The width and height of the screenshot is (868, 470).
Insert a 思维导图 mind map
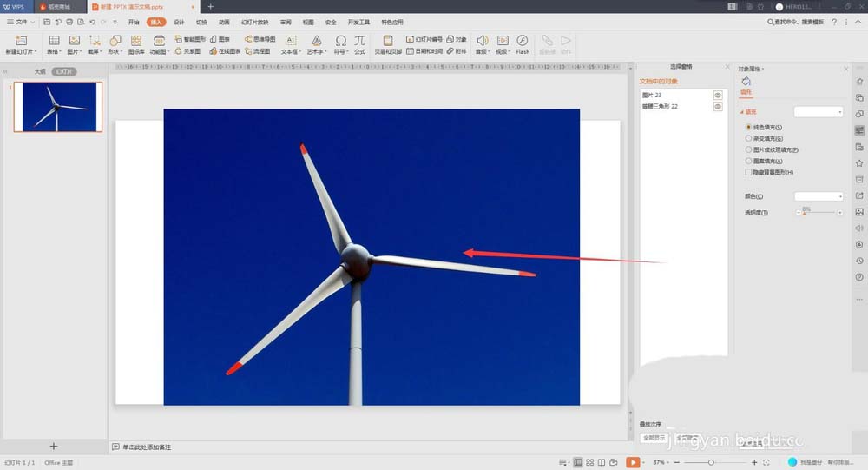pyautogui.click(x=260, y=39)
